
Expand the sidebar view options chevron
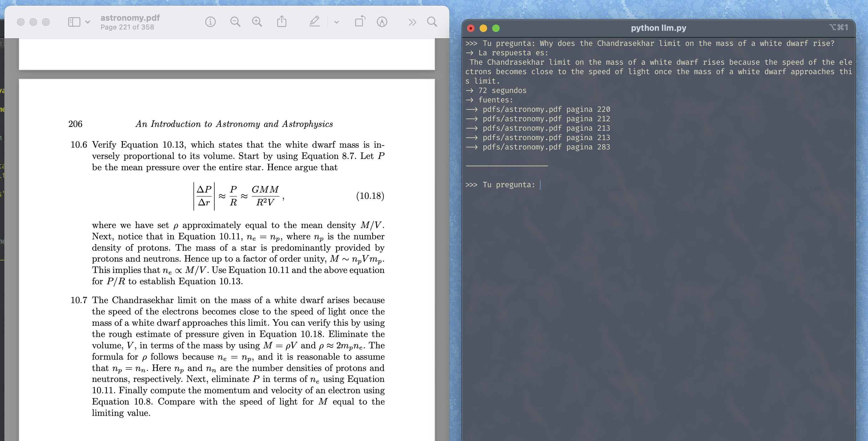point(88,22)
